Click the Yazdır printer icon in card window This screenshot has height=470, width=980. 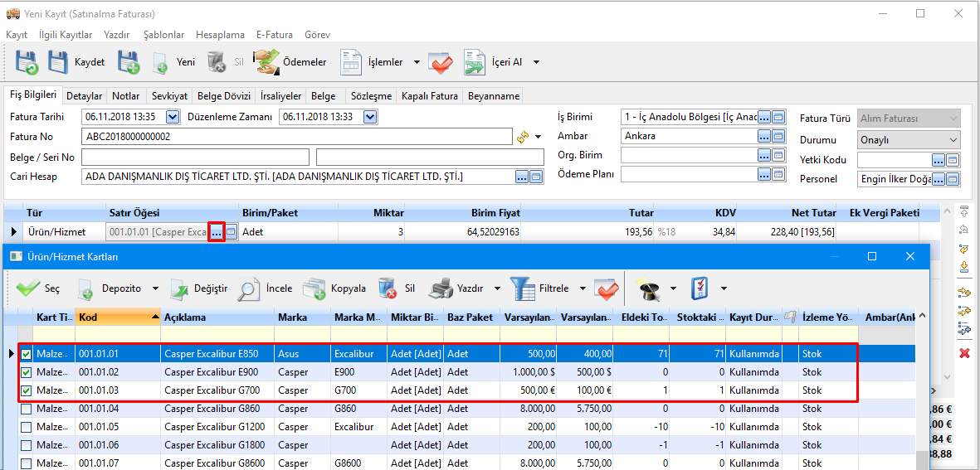pos(440,288)
